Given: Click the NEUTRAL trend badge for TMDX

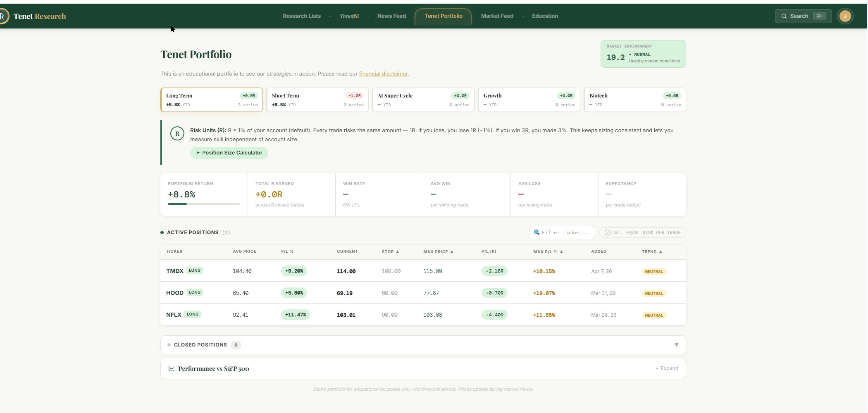Looking at the screenshot, I should (x=654, y=271).
